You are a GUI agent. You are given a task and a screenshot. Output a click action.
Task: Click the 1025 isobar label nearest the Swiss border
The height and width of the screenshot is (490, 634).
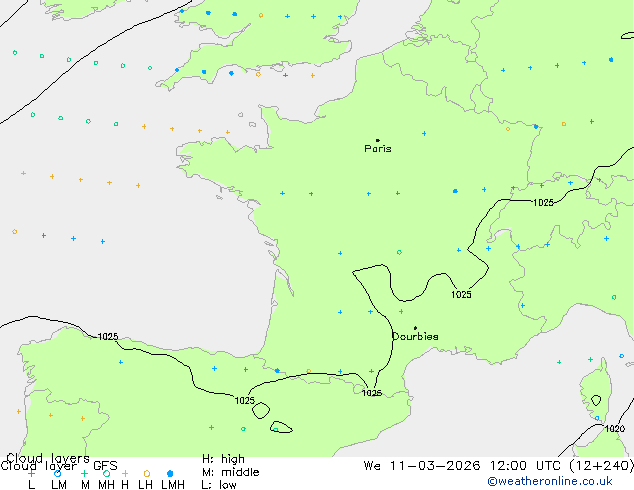(543, 203)
